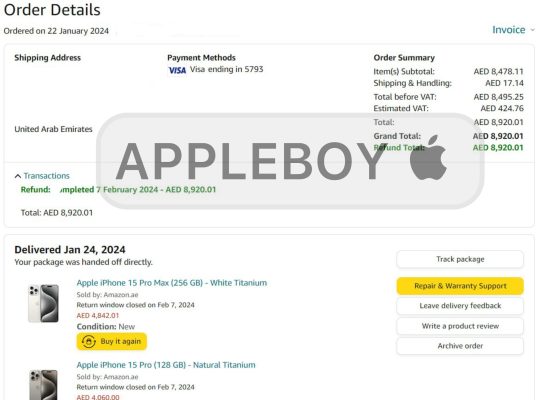Click the Archive order button
538x400 pixels.
coord(460,346)
